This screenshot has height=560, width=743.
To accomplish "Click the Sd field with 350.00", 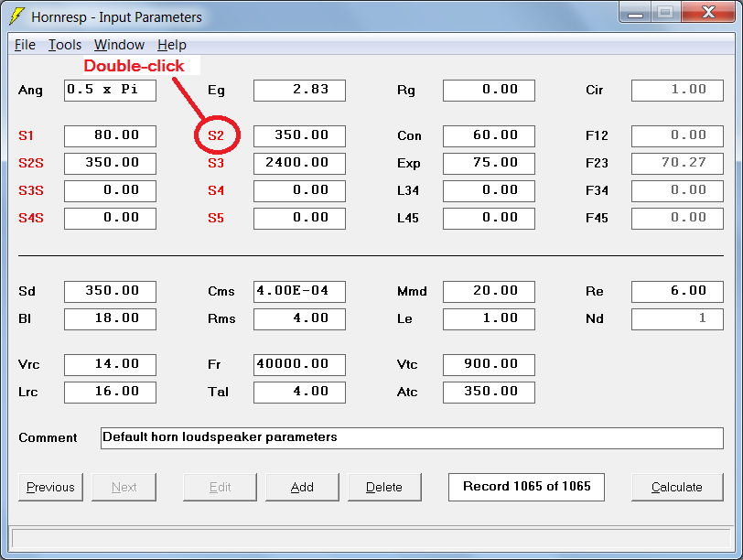I will point(110,291).
